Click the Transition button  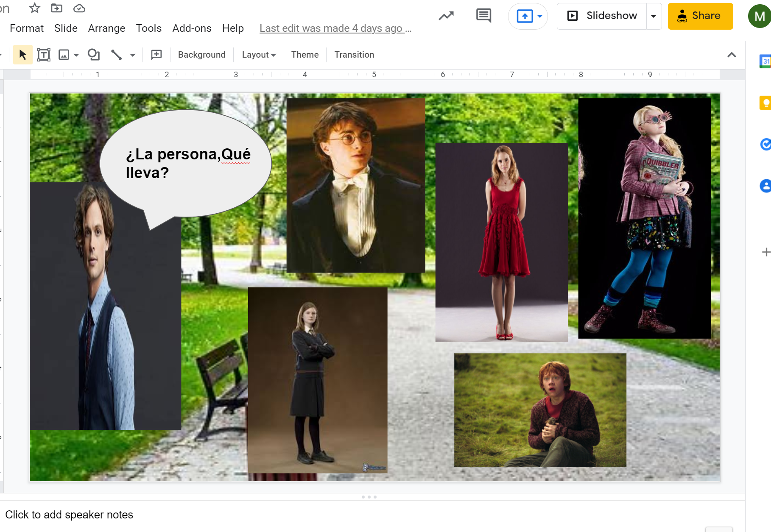coord(354,55)
